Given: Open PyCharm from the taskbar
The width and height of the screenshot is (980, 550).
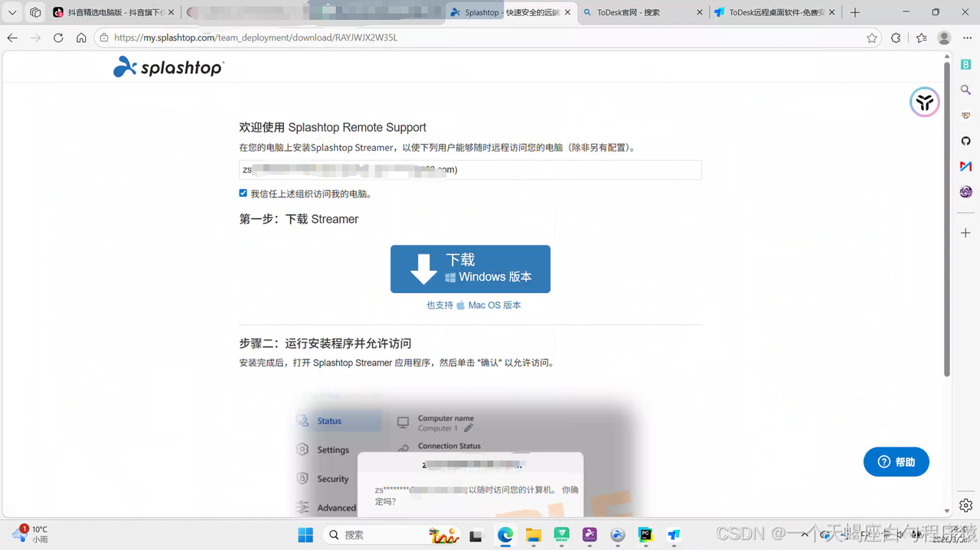Looking at the screenshot, I should click(645, 534).
